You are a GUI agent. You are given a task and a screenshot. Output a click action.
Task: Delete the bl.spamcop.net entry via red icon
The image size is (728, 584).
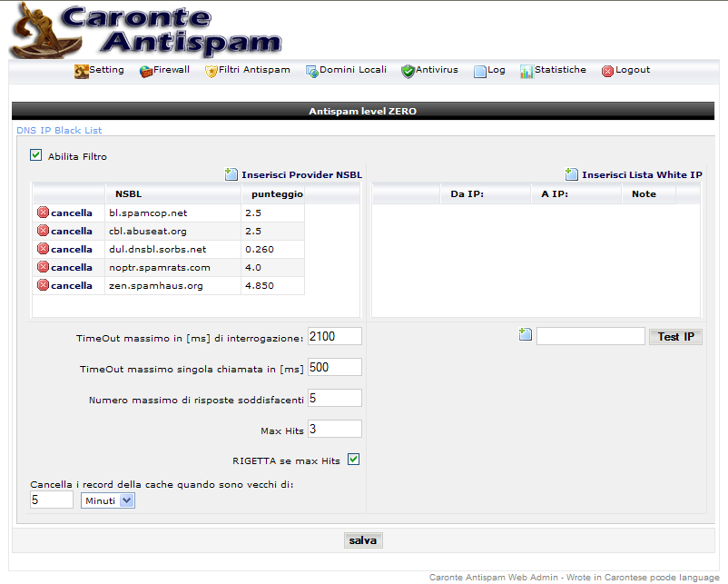point(43,213)
